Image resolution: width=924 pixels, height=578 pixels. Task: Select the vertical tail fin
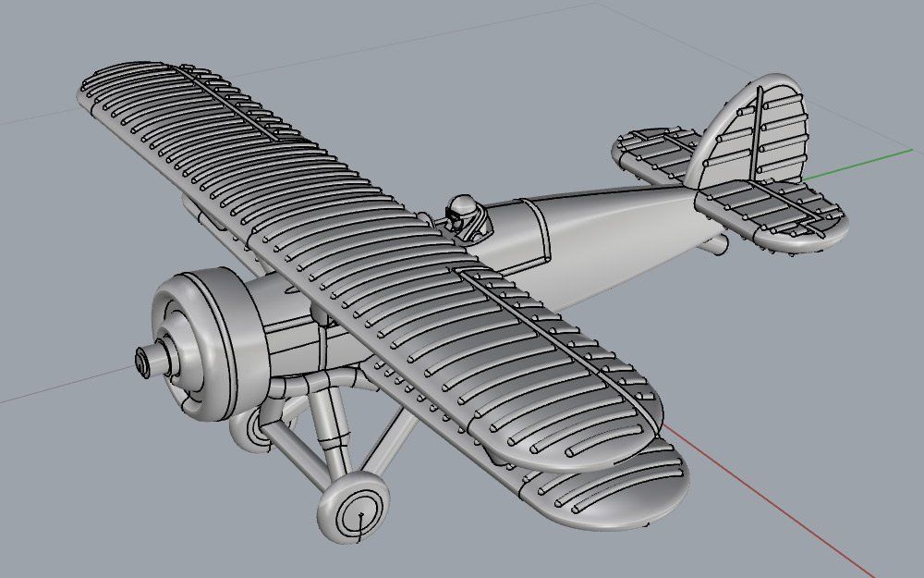tap(748, 132)
